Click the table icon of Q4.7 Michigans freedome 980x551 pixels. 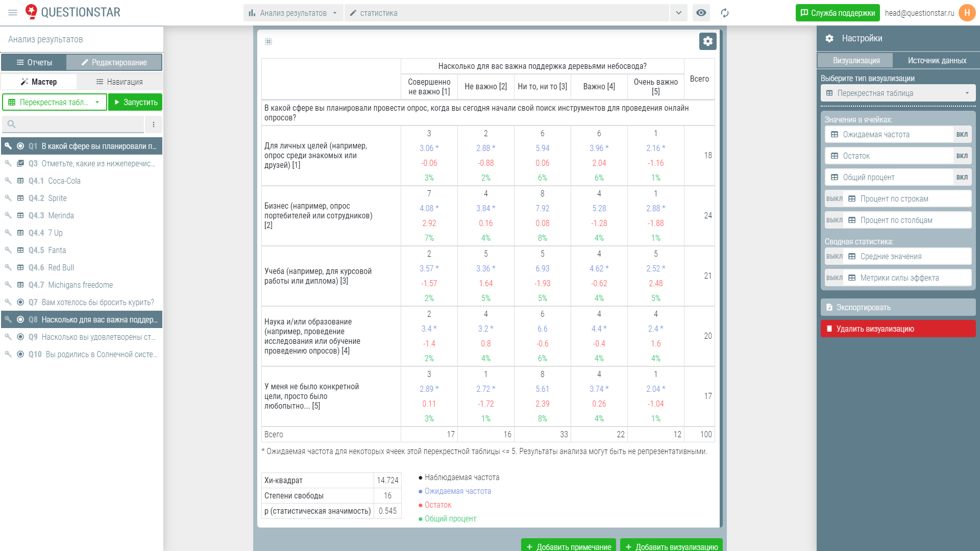(20, 285)
